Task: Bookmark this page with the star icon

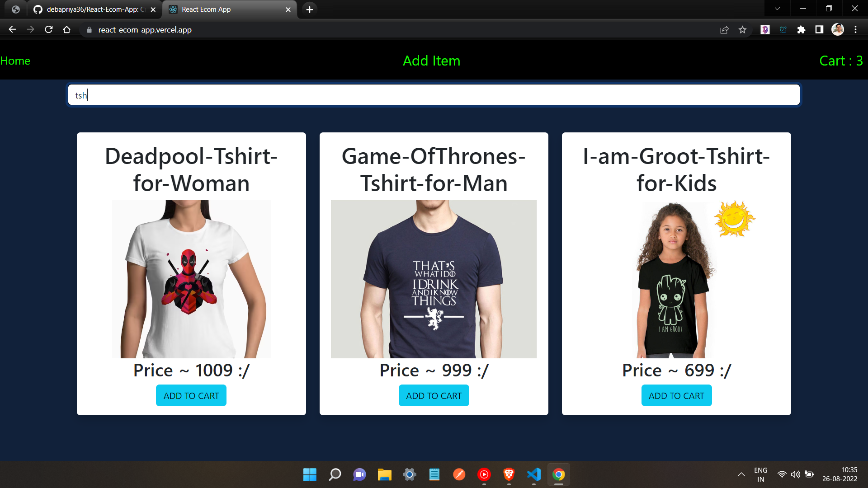Action: click(742, 29)
